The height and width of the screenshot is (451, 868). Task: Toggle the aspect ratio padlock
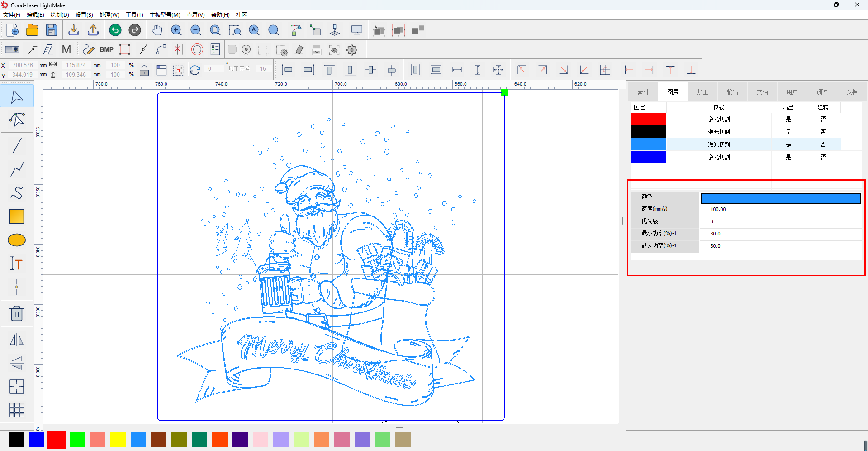144,71
